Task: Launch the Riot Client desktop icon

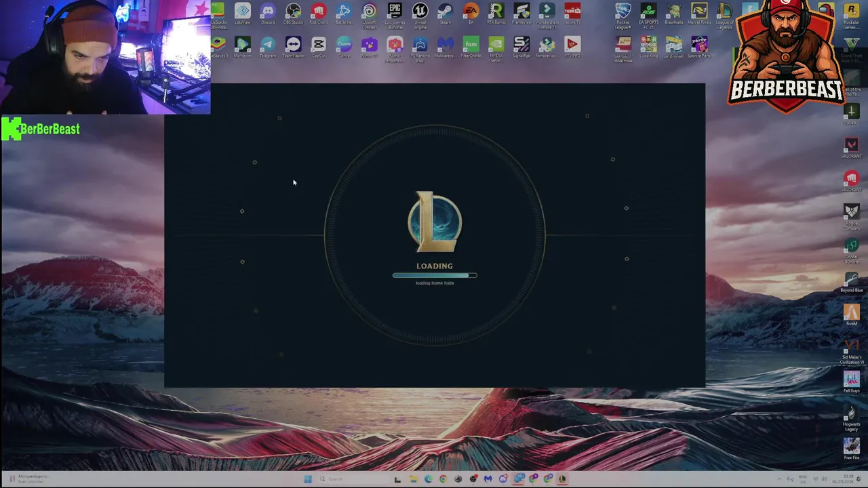Action: tap(318, 14)
